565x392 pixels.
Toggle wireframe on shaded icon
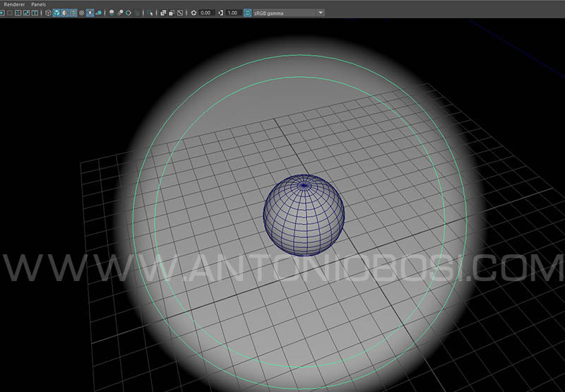click(x=73, y=13)
